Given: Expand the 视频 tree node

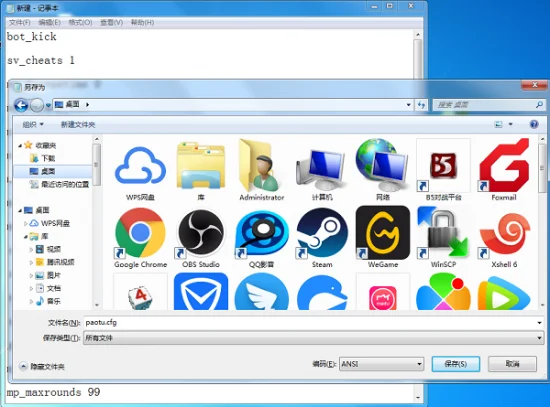Looking at the screenshot, I should (x=31, y=249).
